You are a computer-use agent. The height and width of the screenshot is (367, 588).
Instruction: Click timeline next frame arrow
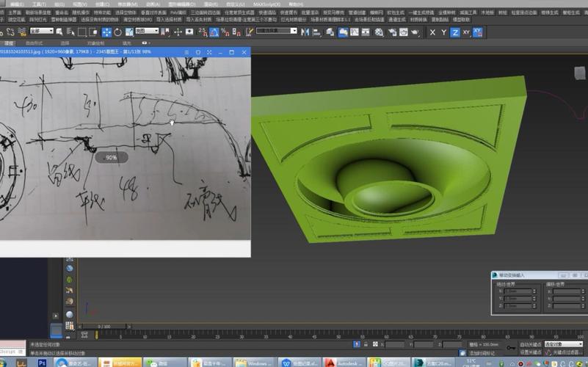[128, 327]
